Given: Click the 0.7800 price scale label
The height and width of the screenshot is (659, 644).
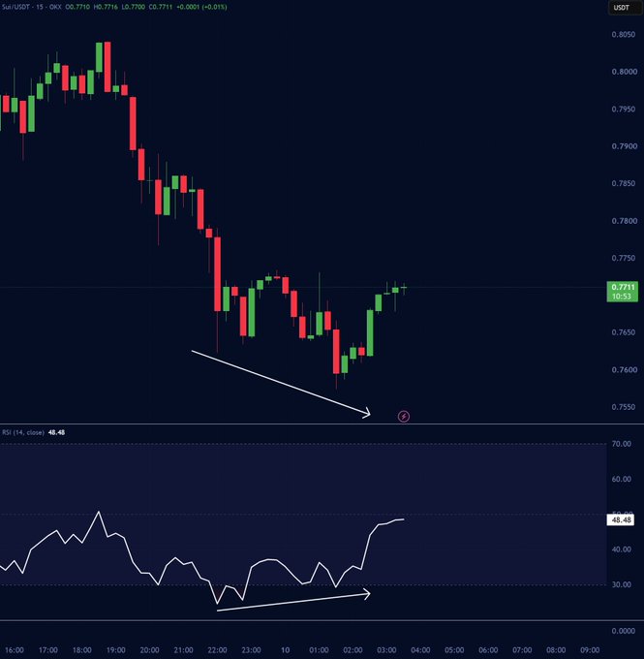Looking at the screenshot, I should [625, 221].
